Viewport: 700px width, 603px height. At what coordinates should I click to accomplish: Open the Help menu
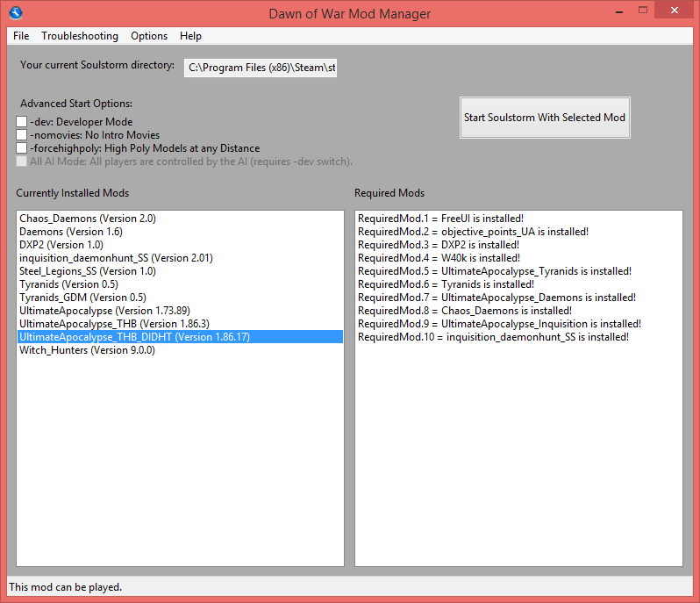pyautogui.click(x=190, y=36)
